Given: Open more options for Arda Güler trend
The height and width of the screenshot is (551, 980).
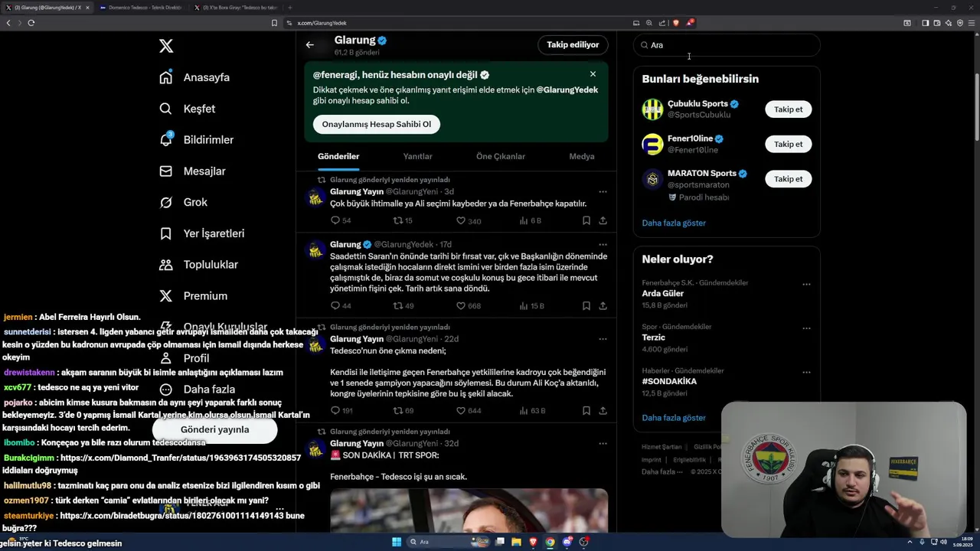Looking at the screenshot, I should pyautogui.click(x=806, y=284).
